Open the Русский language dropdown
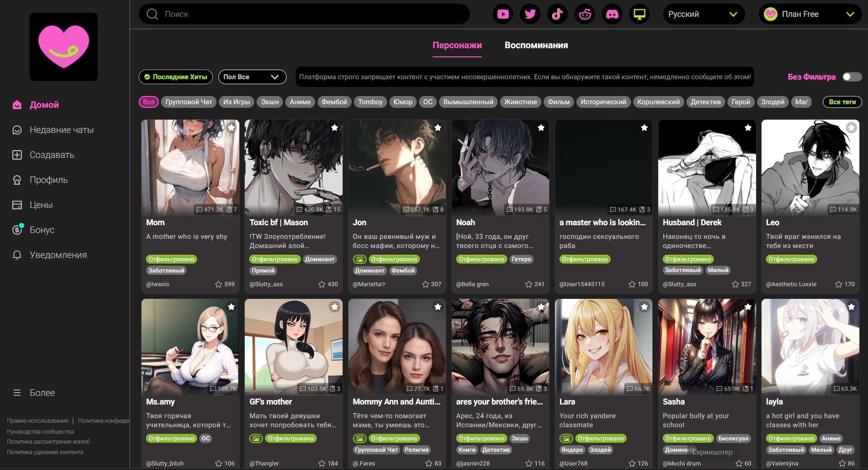This screenshot has width=868, height=470. (703, 14)
